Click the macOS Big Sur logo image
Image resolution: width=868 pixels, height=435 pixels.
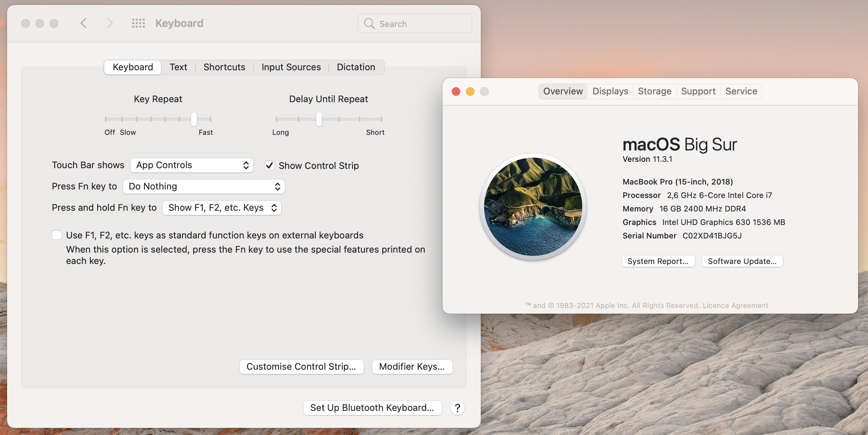coord(533,207)
